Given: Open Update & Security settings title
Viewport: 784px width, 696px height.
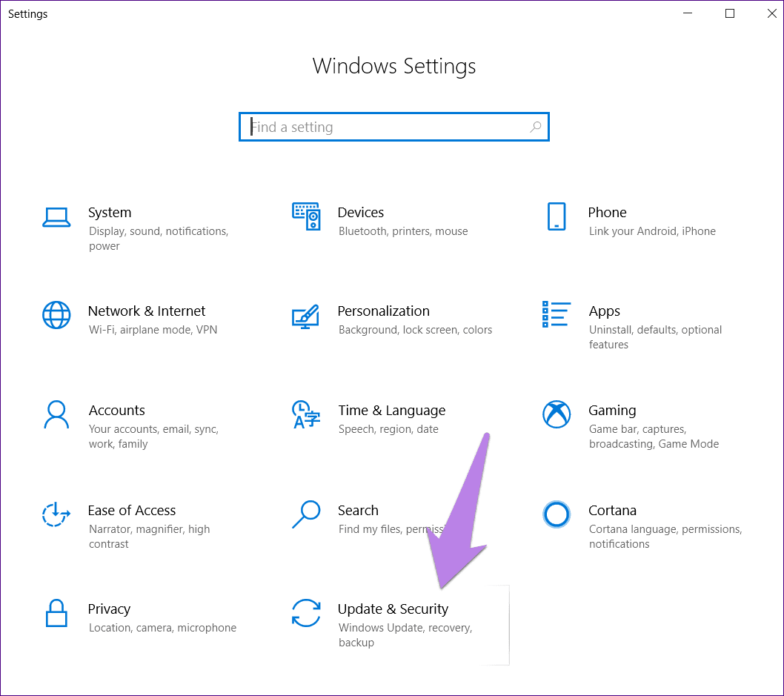Looking at the screenshot, I should tap(393, 609).
